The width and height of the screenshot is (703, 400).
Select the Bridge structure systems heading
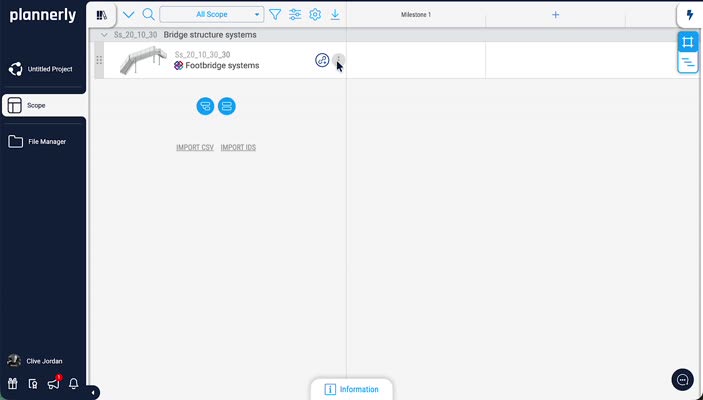coord(210,35)
